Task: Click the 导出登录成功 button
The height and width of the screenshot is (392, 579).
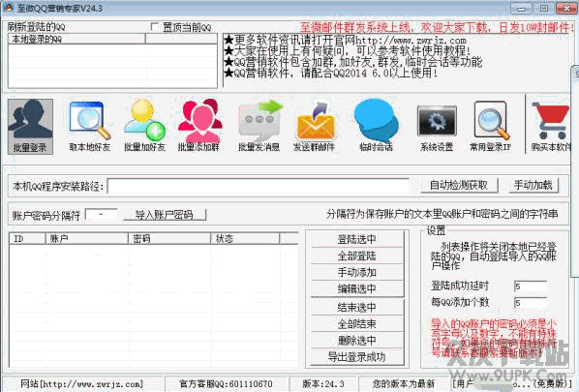Action: [x=357, y=357]
